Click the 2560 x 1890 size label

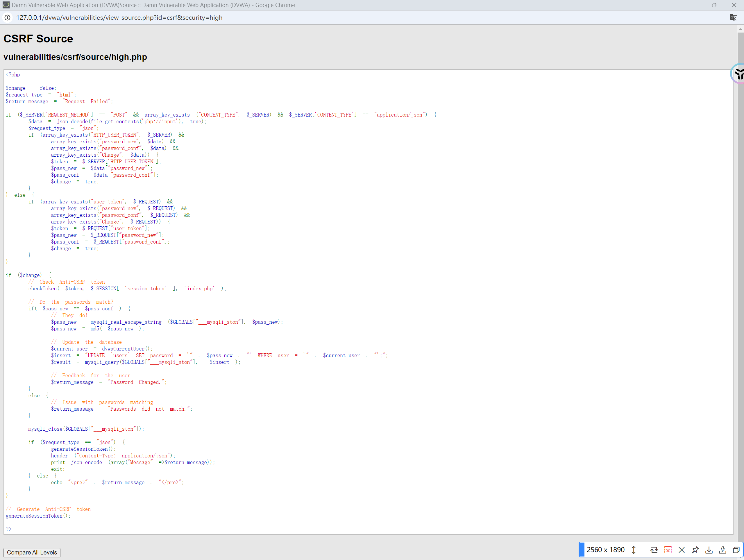tap(605, 550)
